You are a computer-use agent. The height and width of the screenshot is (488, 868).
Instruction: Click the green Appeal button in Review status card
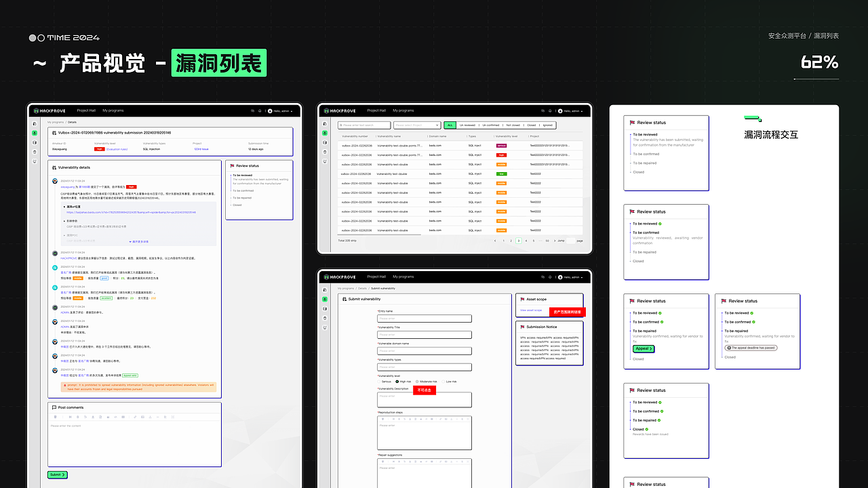(x=644, y=348)
